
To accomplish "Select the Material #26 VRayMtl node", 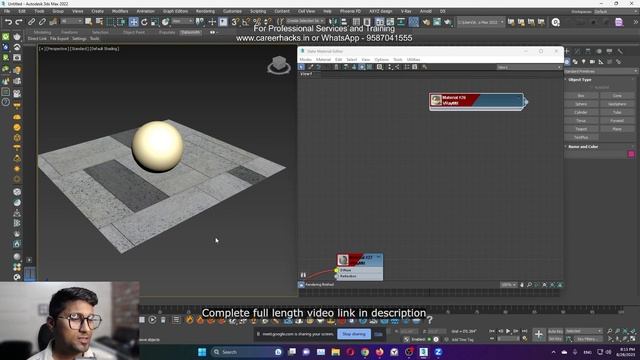I will point(476,101).
